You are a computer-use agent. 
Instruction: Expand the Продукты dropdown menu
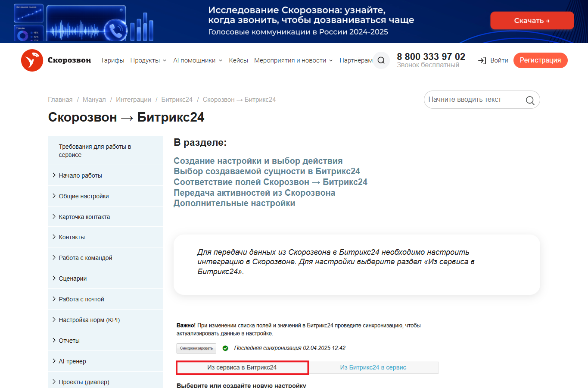tap(148, 60)
